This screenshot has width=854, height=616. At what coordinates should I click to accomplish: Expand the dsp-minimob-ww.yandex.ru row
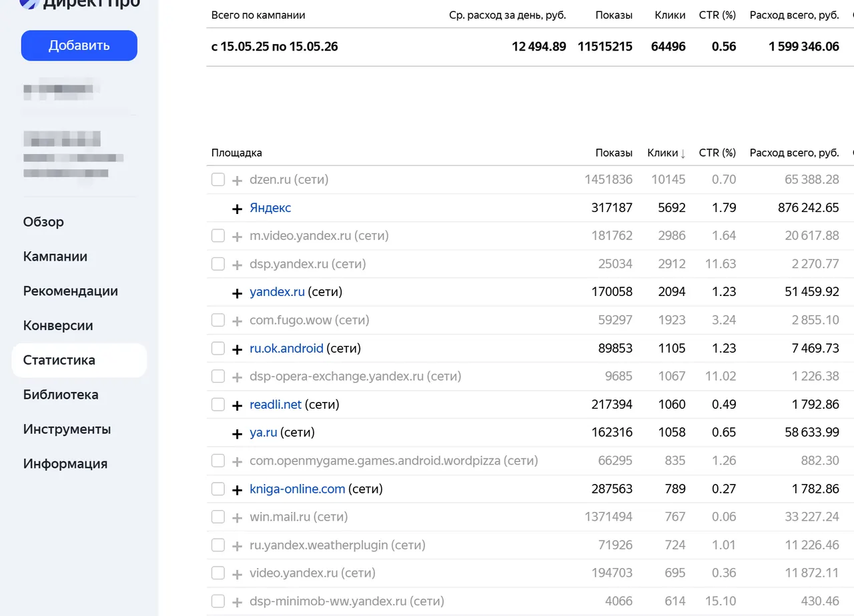[x=237, y=602]
